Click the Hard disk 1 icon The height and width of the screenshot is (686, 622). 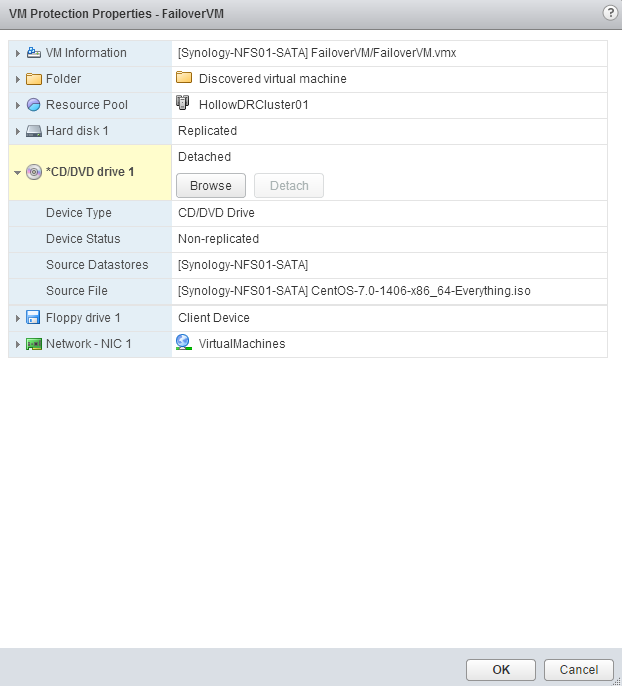pyautogui.click(x=34, y=131)
